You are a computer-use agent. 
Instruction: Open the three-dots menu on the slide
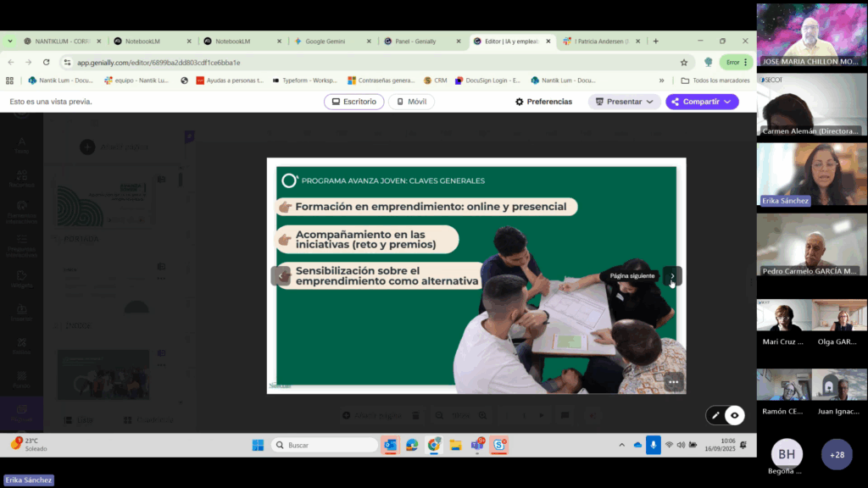pyautogui.click(x=673, y=382)
